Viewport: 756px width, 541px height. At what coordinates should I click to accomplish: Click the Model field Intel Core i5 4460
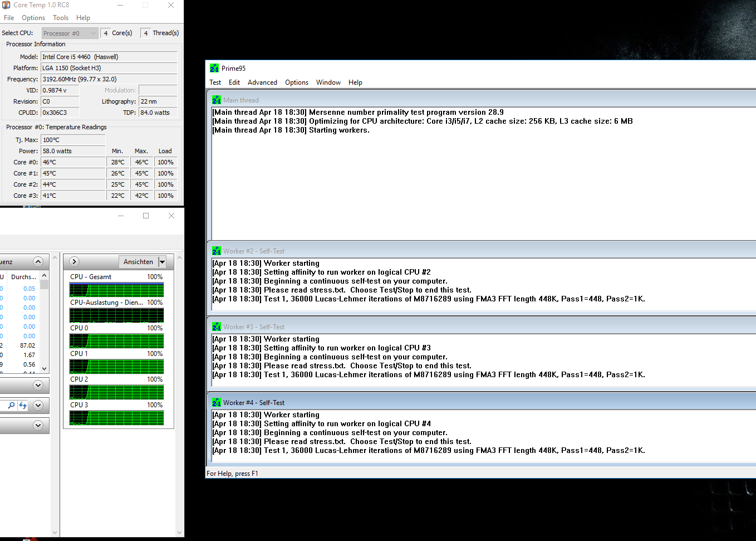click(109, 57)
